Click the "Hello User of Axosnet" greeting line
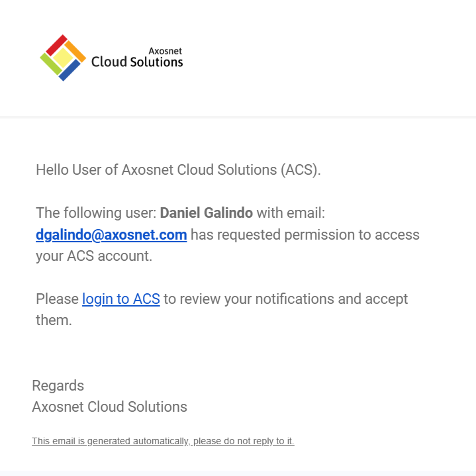Viewport: 476px width, 476px height. coord(178,169)
